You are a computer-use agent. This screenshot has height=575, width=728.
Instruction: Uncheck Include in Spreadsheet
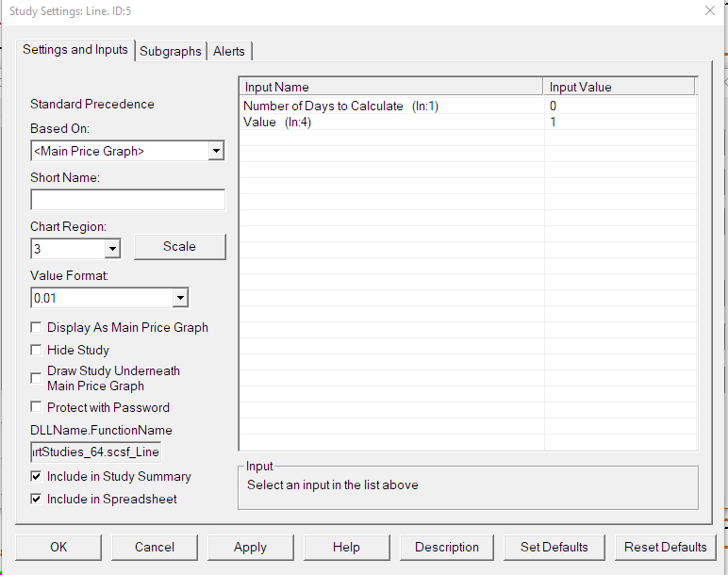tap(36, 499)
